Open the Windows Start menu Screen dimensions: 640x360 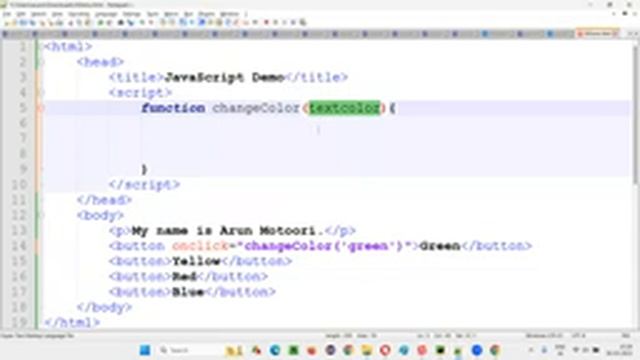[145, 350]
